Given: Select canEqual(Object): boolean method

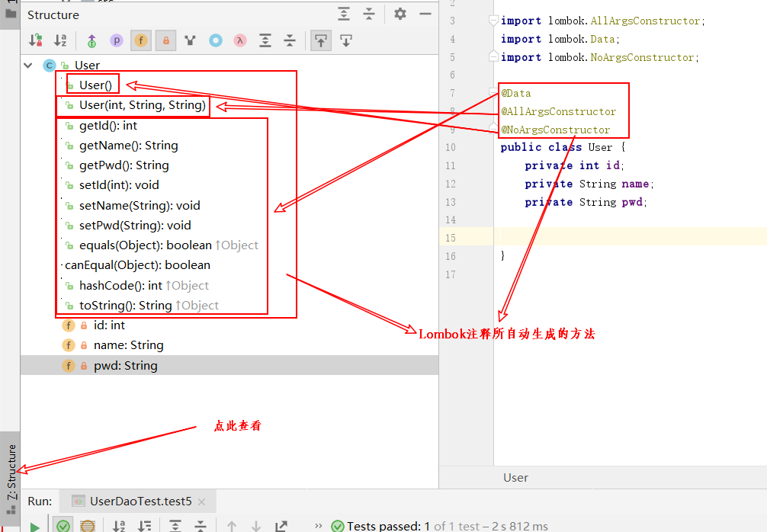Looking at the screenshot, I should point(137,265).
